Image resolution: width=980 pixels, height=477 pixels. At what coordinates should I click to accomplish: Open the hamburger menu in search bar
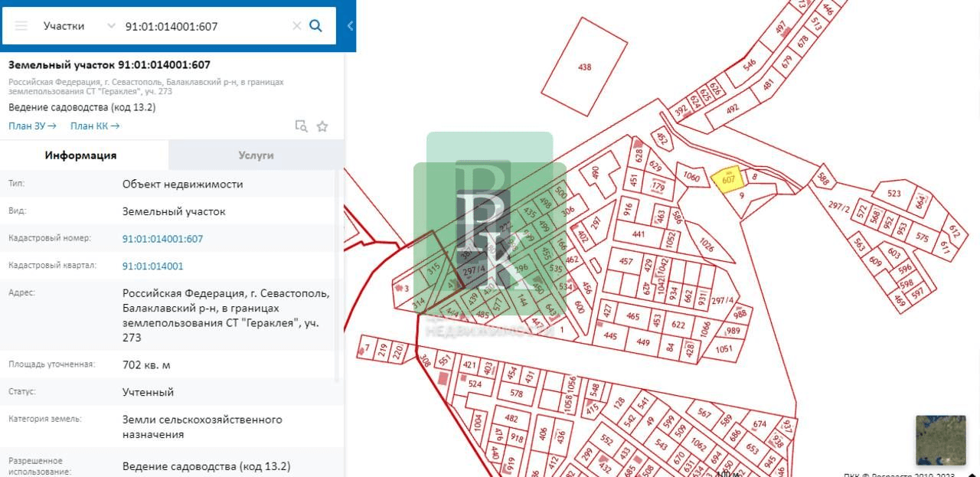(21, 26)
